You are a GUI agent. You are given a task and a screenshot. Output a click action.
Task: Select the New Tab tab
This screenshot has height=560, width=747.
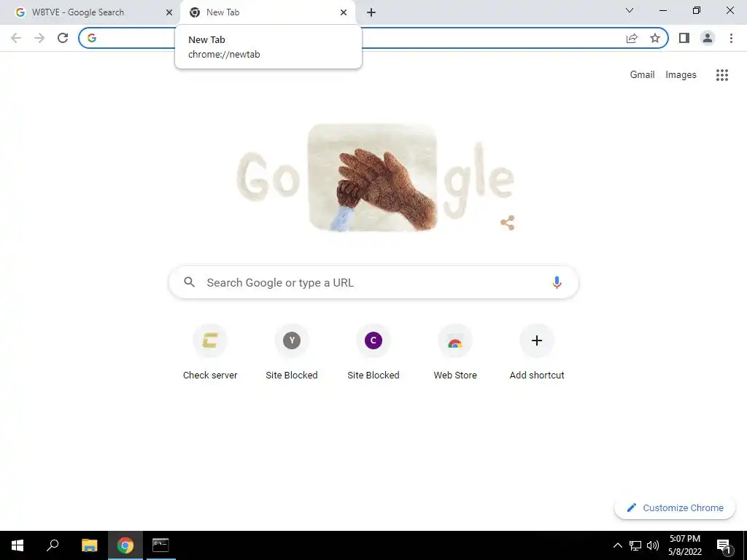(268, 13)
